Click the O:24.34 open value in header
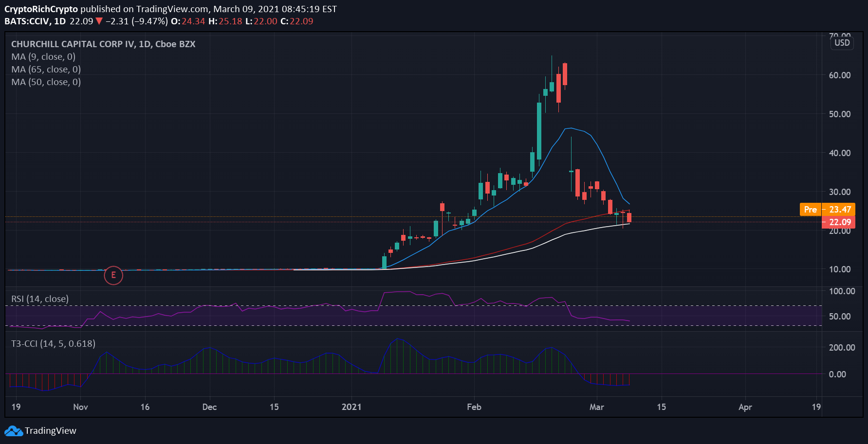Viewport: 868px width, 444px height. click(x=188, y=21)
